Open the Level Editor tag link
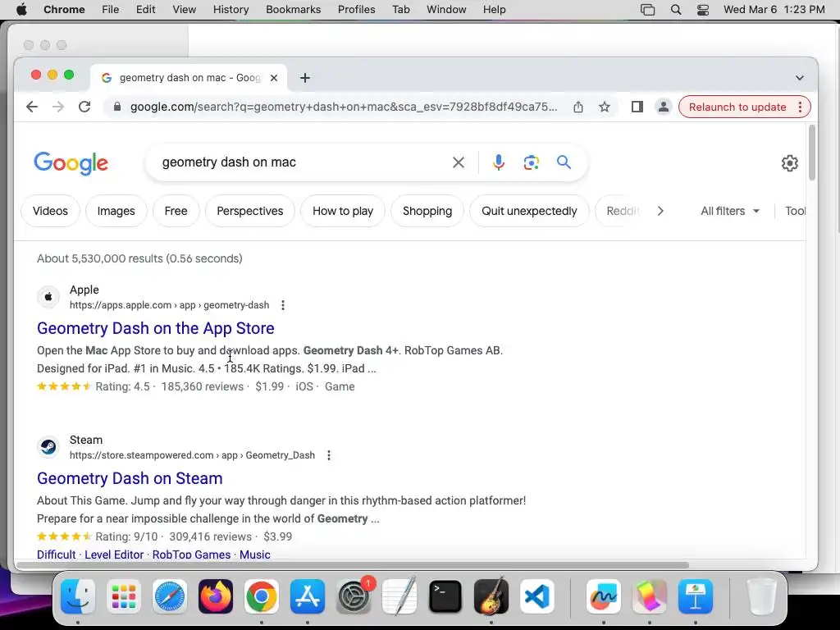 (x=114, y=555)
